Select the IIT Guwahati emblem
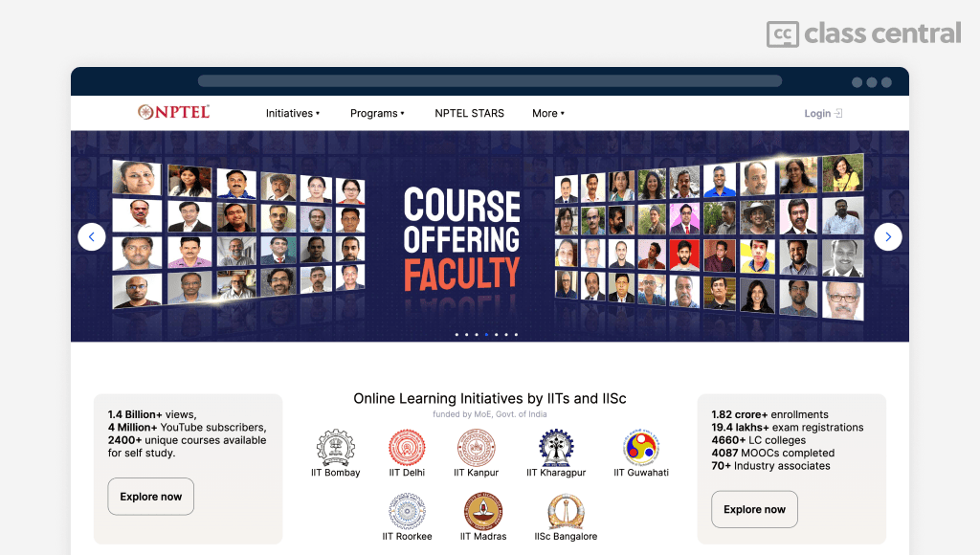Screen dimensions: 980x555 coord(641,448)
